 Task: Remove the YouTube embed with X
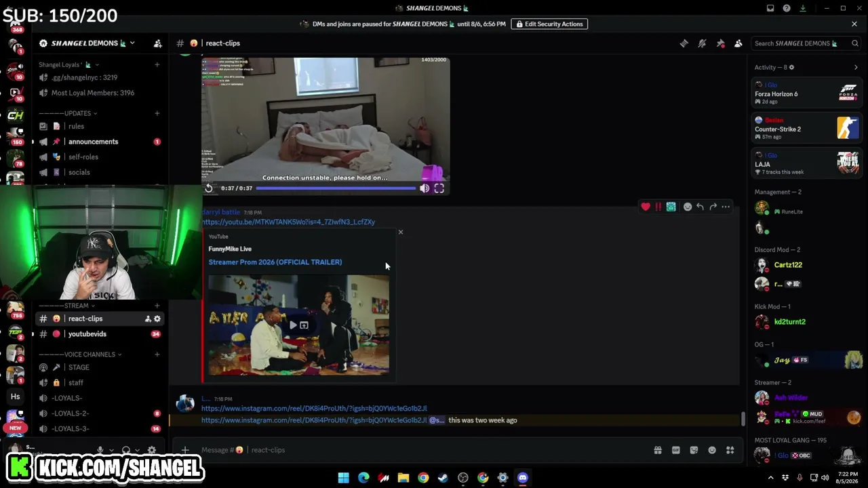coord(401,232)
